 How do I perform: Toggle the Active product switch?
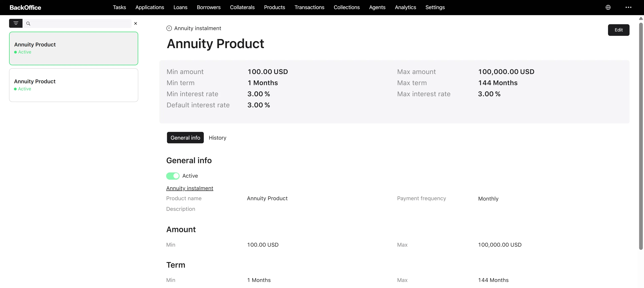[x=173, y=176]
